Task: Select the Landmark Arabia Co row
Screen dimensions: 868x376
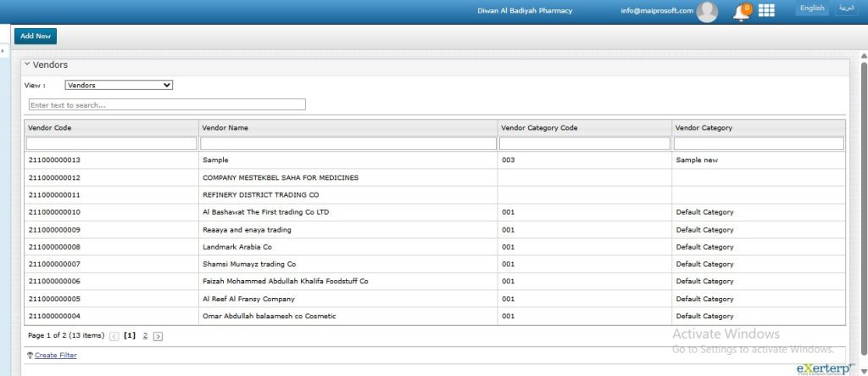Action: click(237, 247)
